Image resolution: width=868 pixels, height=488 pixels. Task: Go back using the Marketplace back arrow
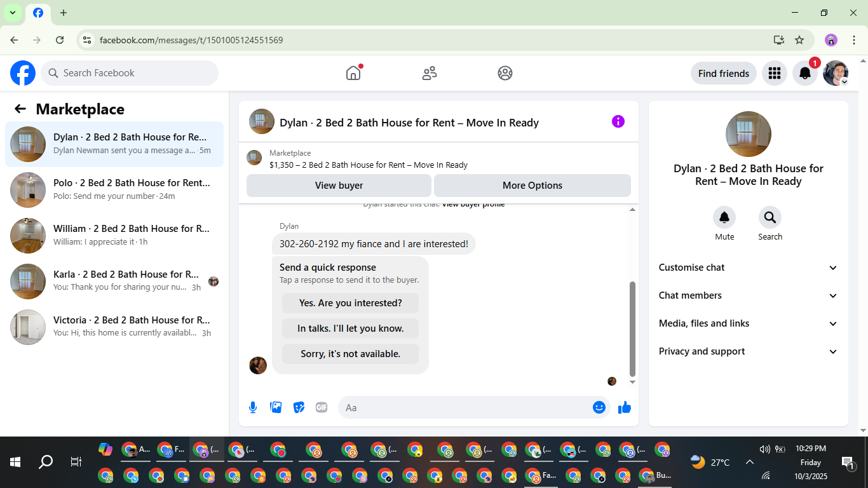point(20,109)
